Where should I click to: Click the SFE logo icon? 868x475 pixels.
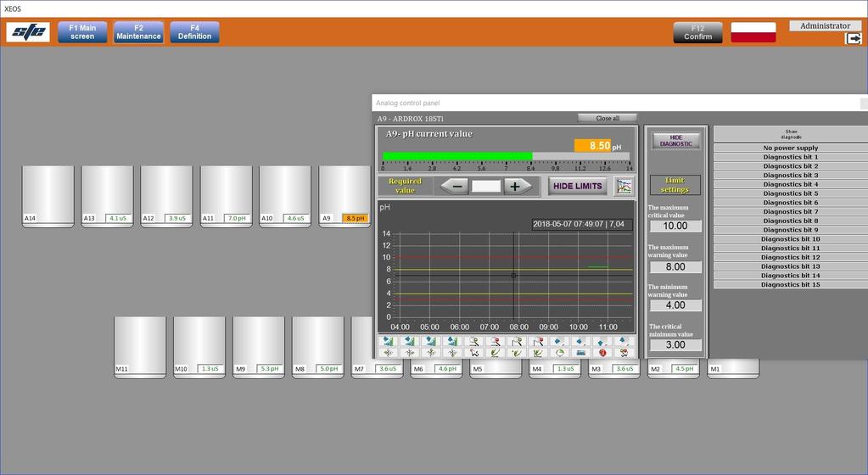(x=28, y=31)
